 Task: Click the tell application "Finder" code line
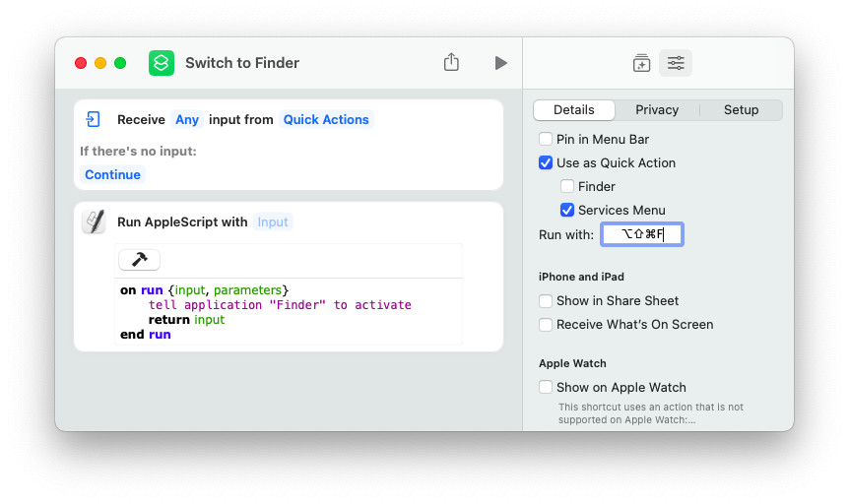(280, 305)
